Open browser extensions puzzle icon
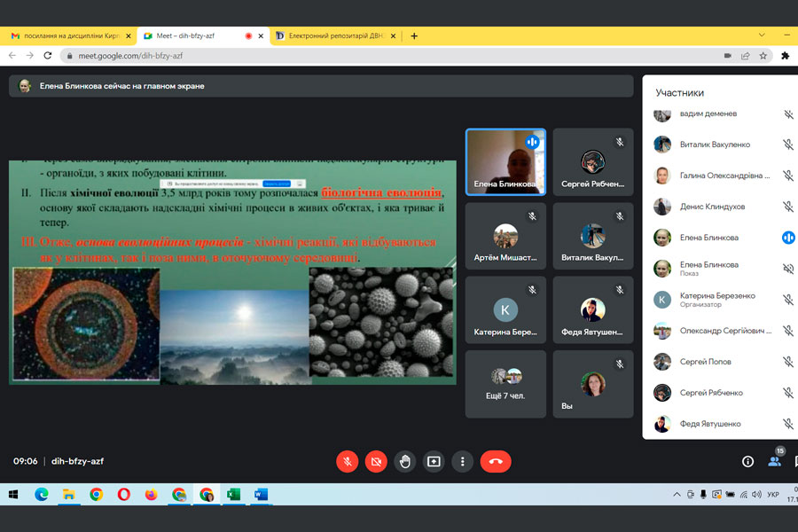798x532 pixels. pos(786,56)
